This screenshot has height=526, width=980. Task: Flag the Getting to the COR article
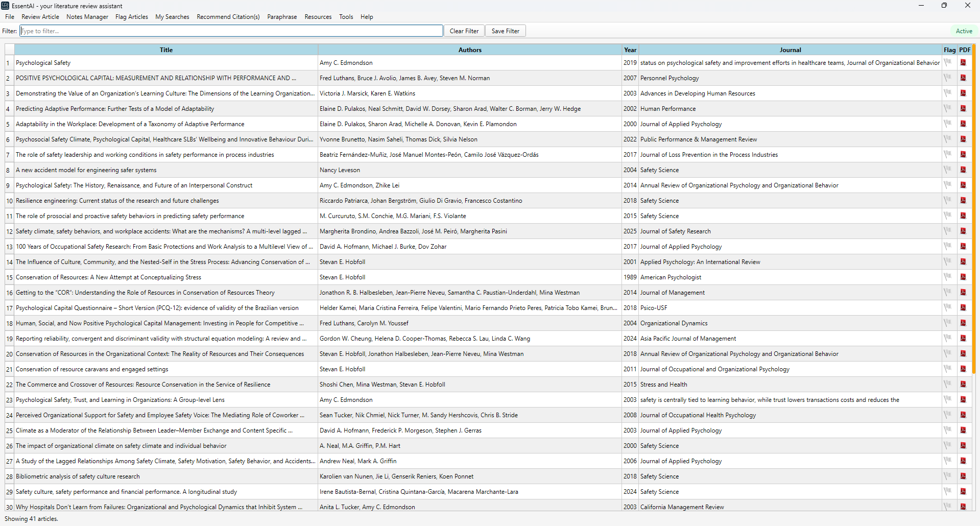click(948, 293)
